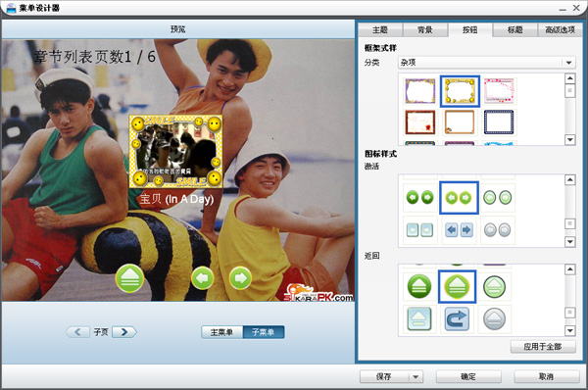The height and width of the screenshot is (390, 588).
Task: Choose pale teal square return icon
Action: tap(418, 318)
